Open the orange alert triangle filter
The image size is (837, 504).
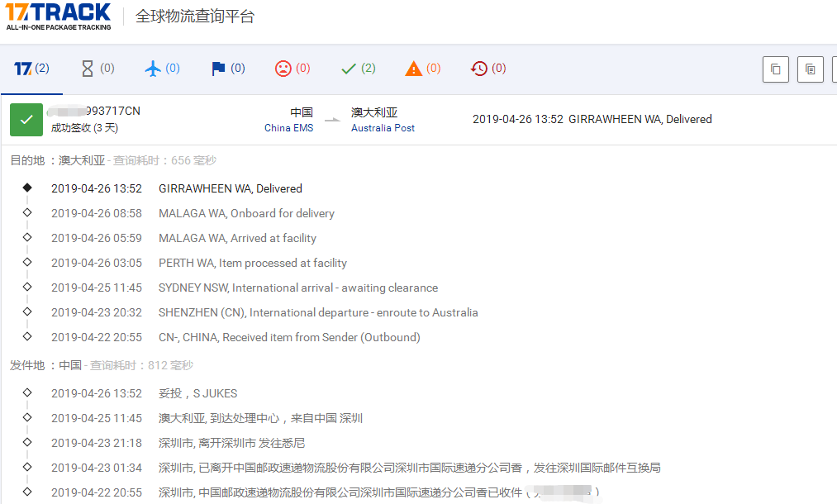coord(422,69)
